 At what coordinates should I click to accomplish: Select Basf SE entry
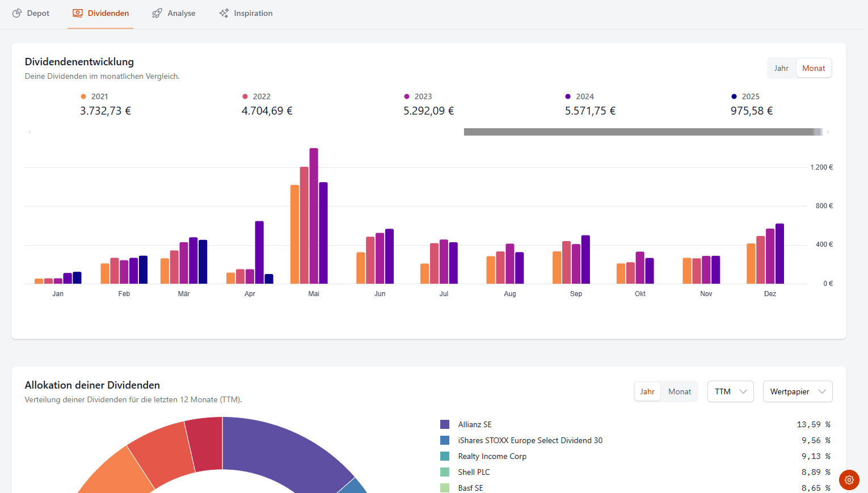click(471, 488)
